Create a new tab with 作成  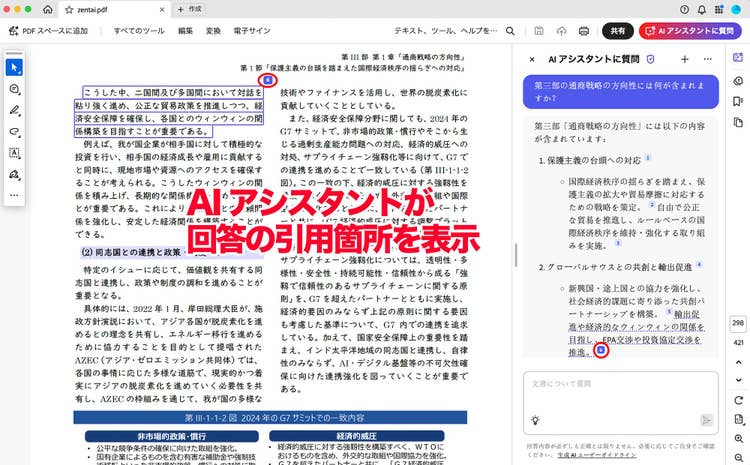[x=190, y=9]
